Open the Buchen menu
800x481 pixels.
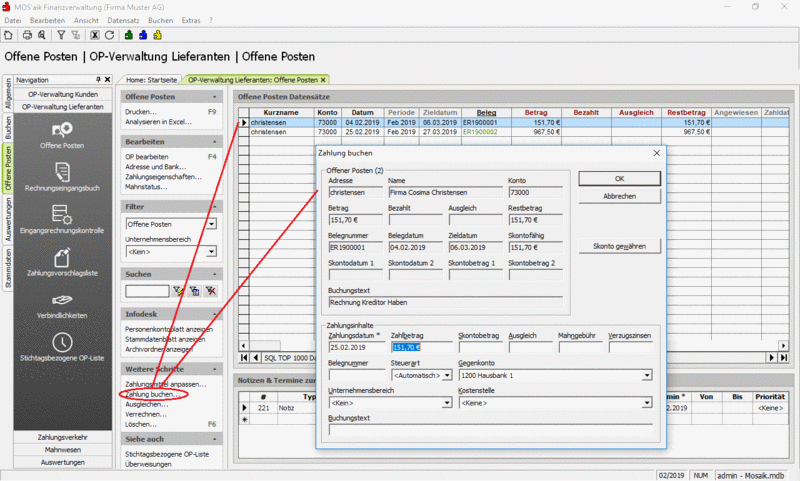pyautogui.click(x=161, y=20)
